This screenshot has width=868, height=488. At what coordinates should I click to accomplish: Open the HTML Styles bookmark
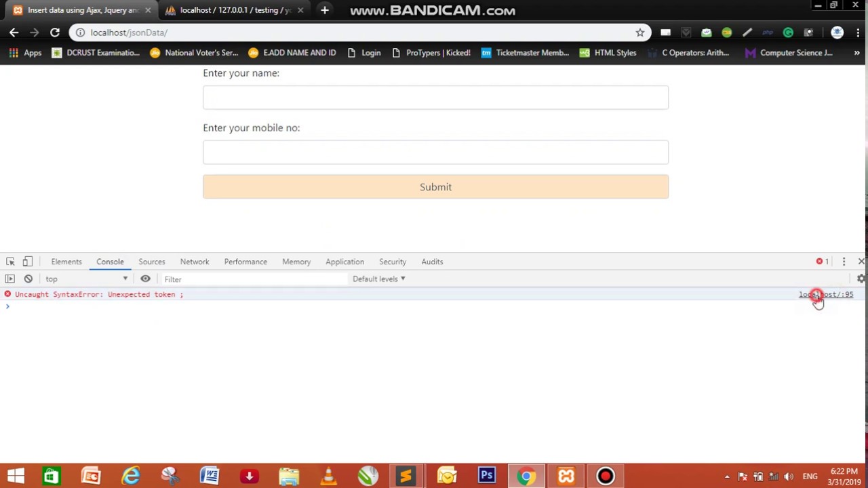point(608,53)
